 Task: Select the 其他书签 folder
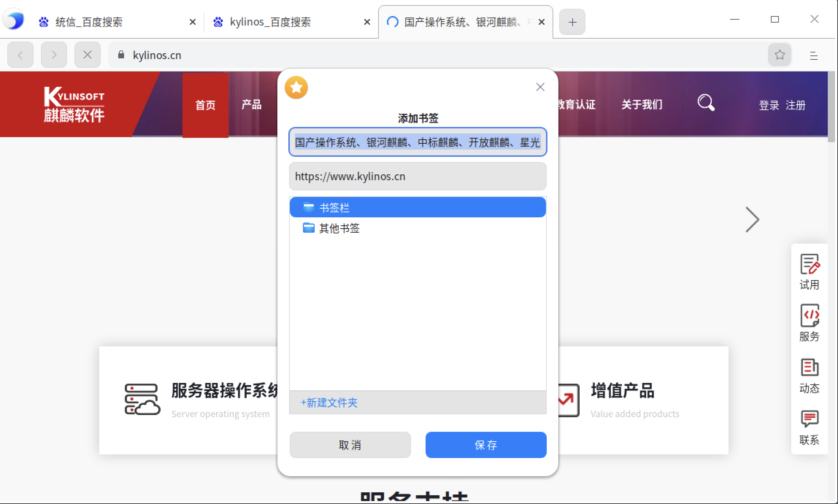click(x=418, y=228)
